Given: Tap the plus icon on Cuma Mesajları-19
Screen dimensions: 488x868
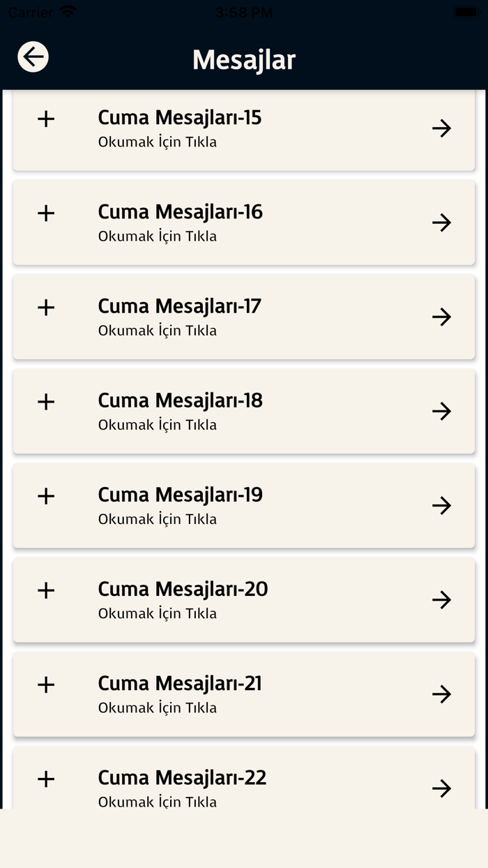Looking at the screenshot, I should tap(45, 495).
